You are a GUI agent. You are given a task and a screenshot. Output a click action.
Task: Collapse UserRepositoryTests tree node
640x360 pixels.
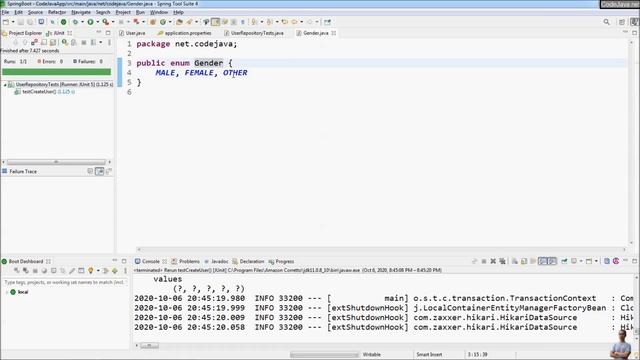point(5,85)
